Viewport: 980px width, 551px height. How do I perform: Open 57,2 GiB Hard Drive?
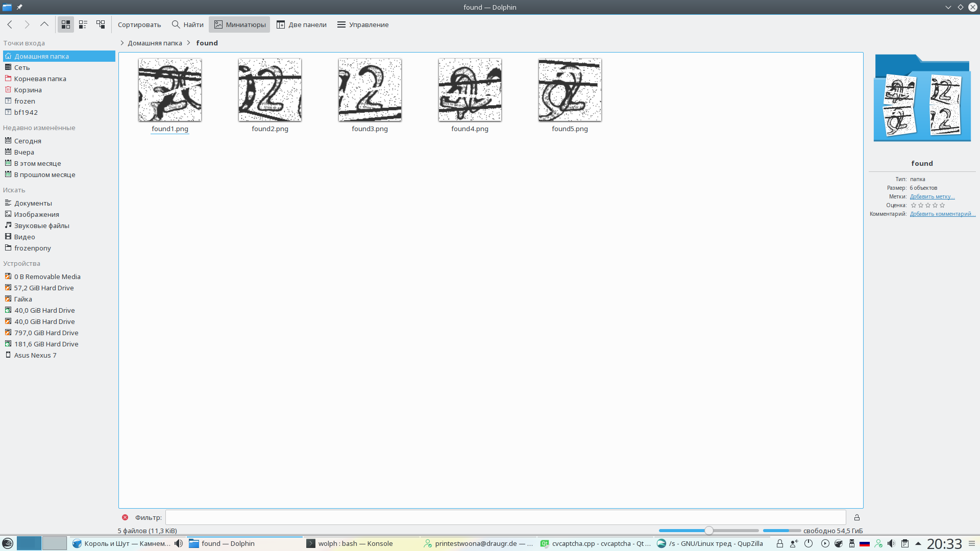point(59,288)
